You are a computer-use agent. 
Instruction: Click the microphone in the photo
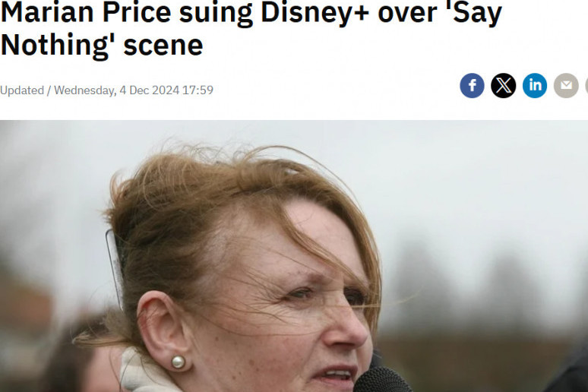(382, 380)
